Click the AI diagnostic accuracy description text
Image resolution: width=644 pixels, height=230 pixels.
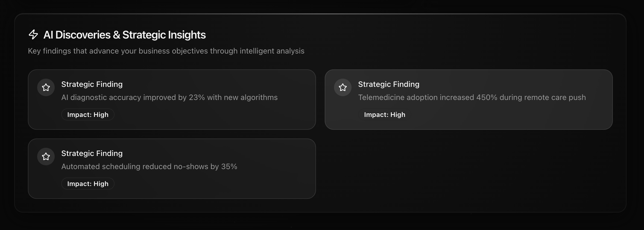(x=169, y=98)
